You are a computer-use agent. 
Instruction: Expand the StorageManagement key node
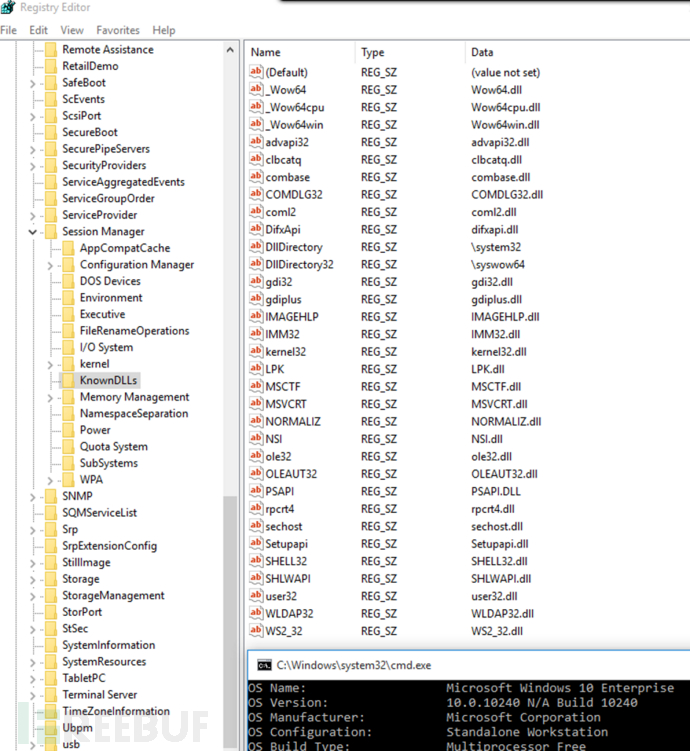click(x=33, y=596)
